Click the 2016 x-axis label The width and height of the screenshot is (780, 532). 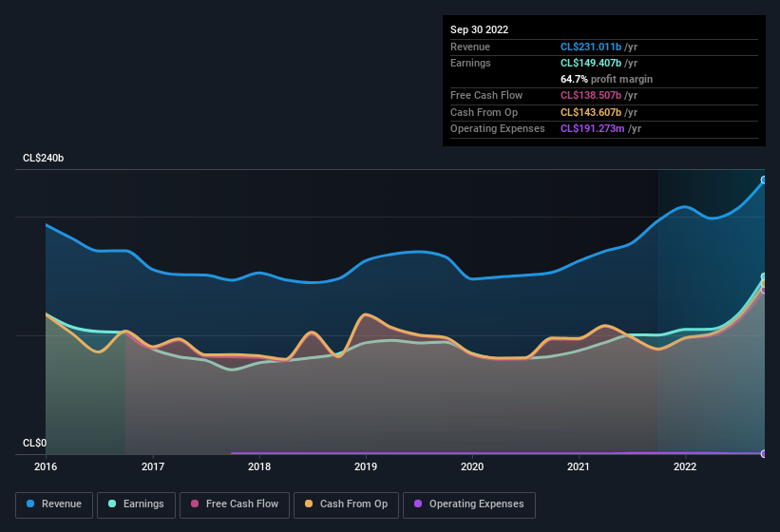tap(46, 466)
